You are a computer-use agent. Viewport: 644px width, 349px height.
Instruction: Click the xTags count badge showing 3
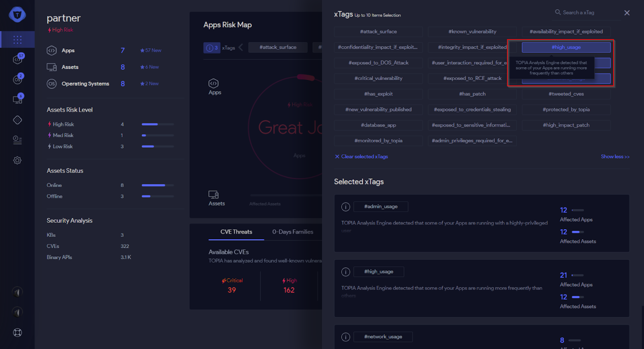[212, 48]
